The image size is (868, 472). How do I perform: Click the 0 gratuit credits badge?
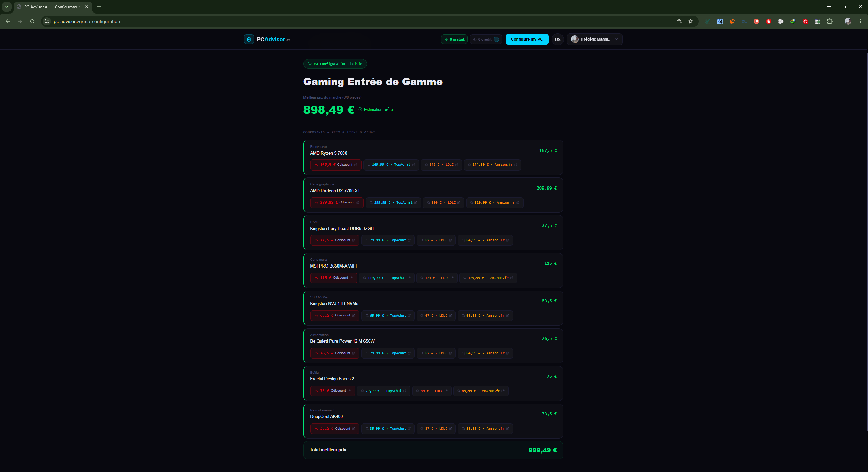coord(454,39)
